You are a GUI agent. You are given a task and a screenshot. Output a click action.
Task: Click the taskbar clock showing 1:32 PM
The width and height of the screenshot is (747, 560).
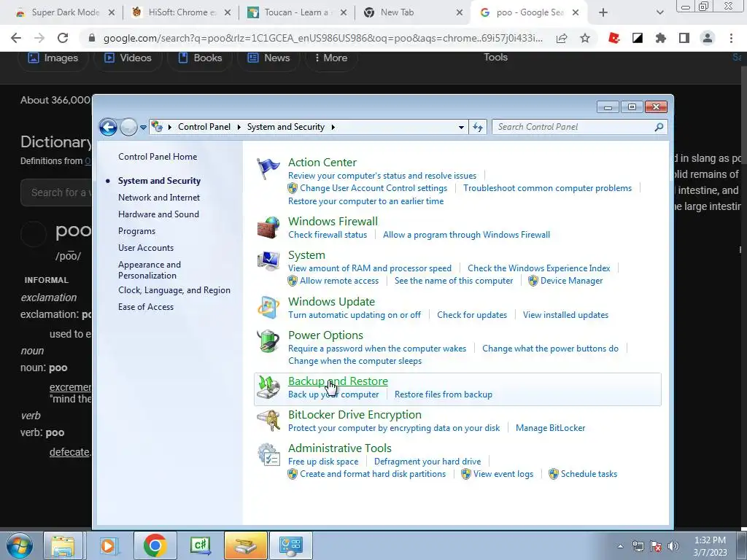tap(710, 546)
